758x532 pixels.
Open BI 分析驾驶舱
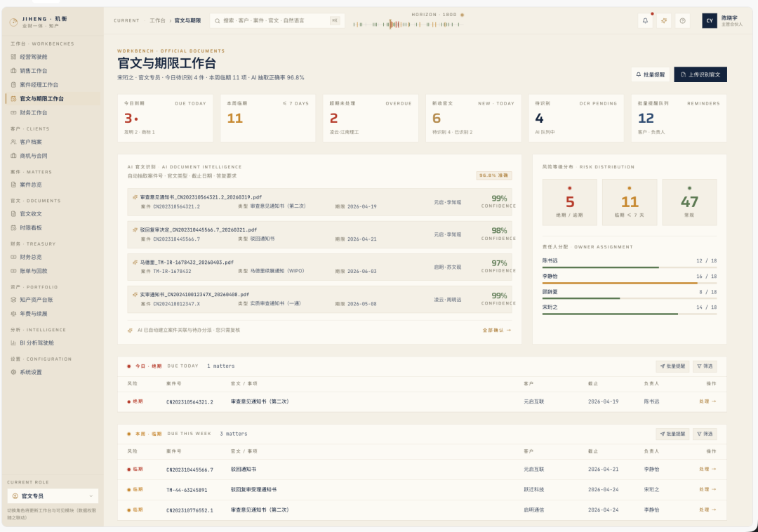coord(52,343)
